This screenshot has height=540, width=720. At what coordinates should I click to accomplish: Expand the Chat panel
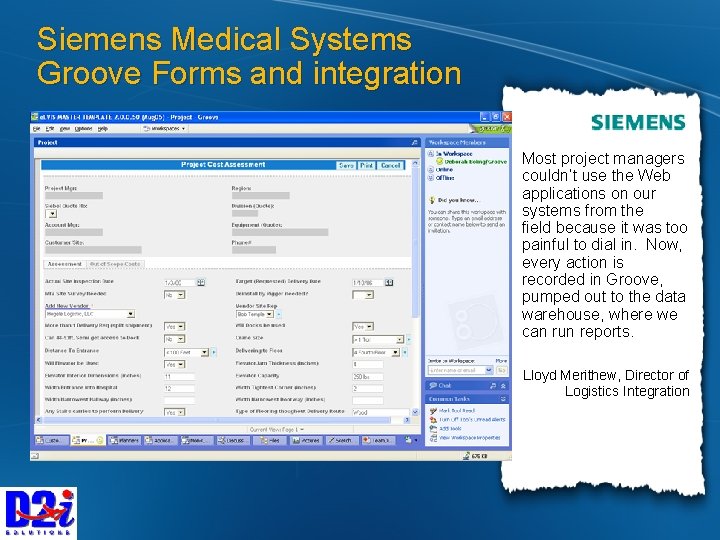pos(503,386)
